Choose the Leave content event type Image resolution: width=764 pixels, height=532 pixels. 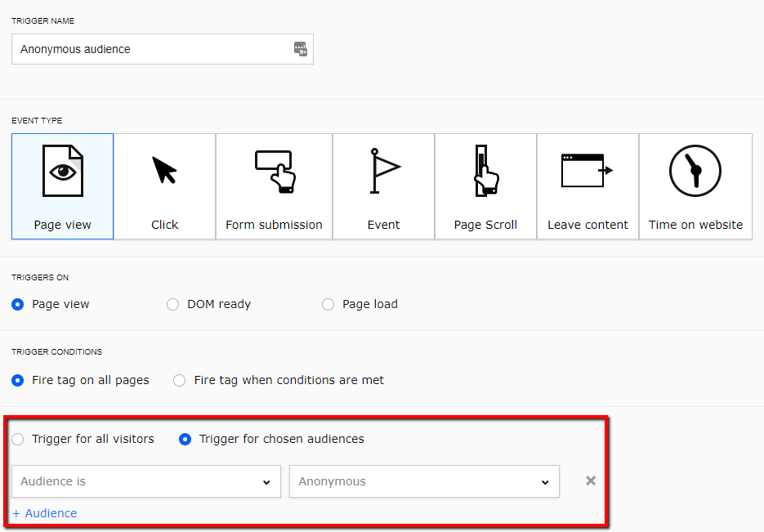[x=588, y=186]
